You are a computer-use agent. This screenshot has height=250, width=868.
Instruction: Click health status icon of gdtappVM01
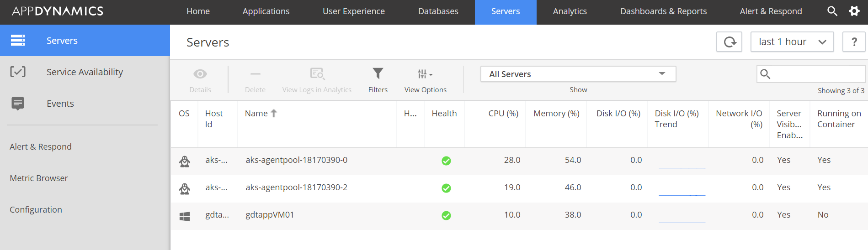[446, 215]
